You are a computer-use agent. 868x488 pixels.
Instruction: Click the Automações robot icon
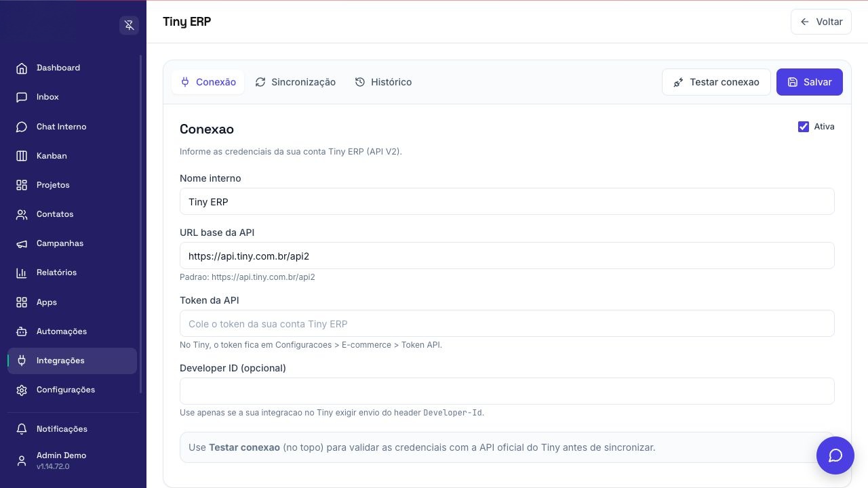point(22,331)
